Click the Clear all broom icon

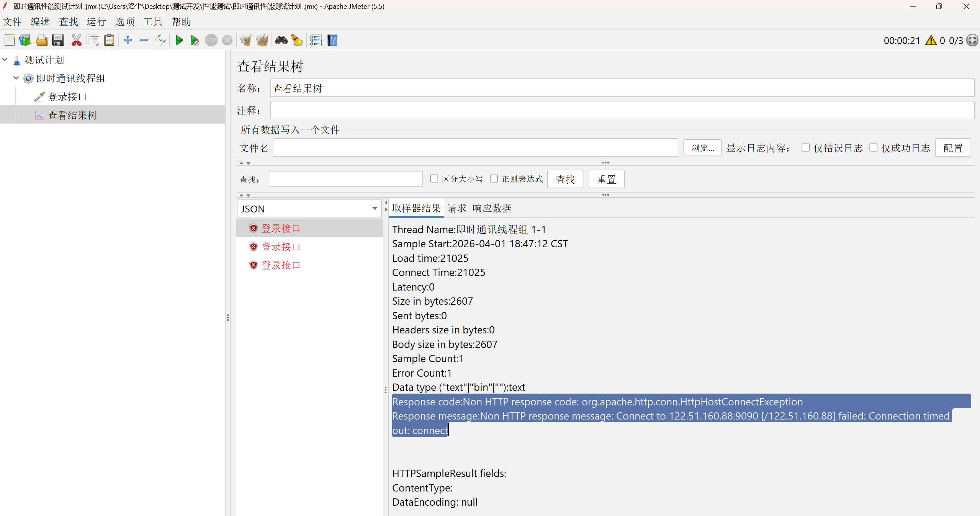point(262,40)
